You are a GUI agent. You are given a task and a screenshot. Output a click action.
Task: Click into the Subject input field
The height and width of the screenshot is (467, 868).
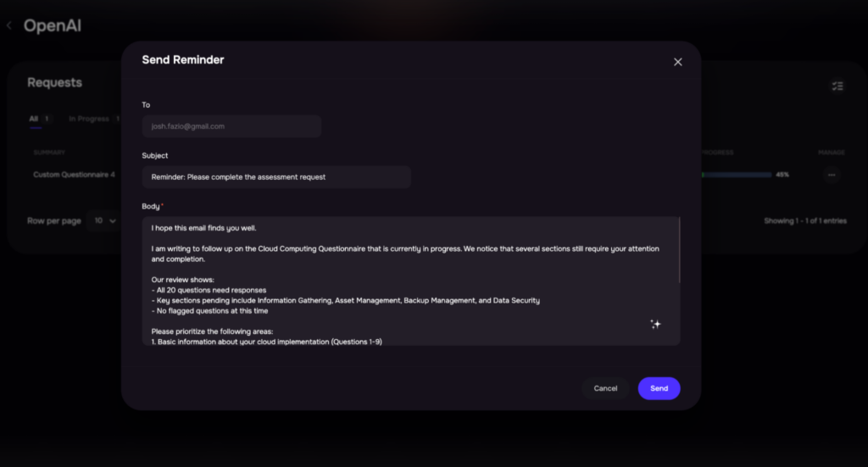coord(276,177)
